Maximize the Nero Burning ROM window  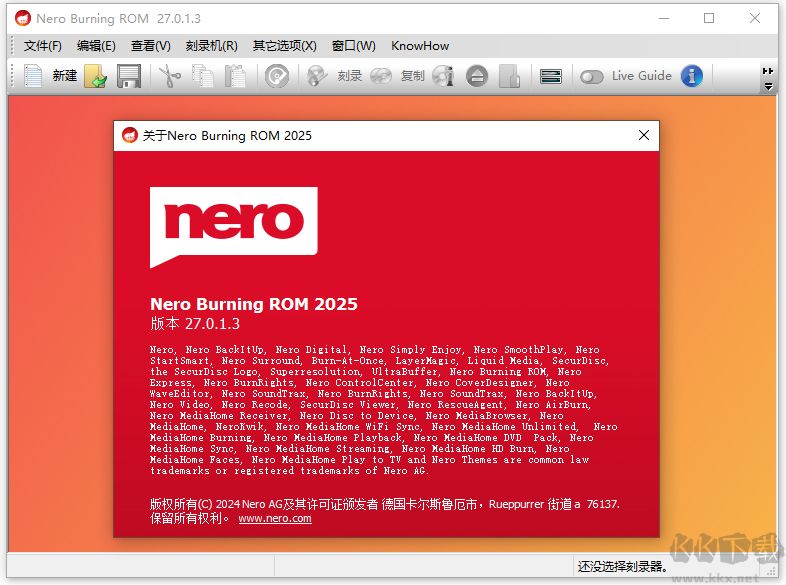coord(709,19)
